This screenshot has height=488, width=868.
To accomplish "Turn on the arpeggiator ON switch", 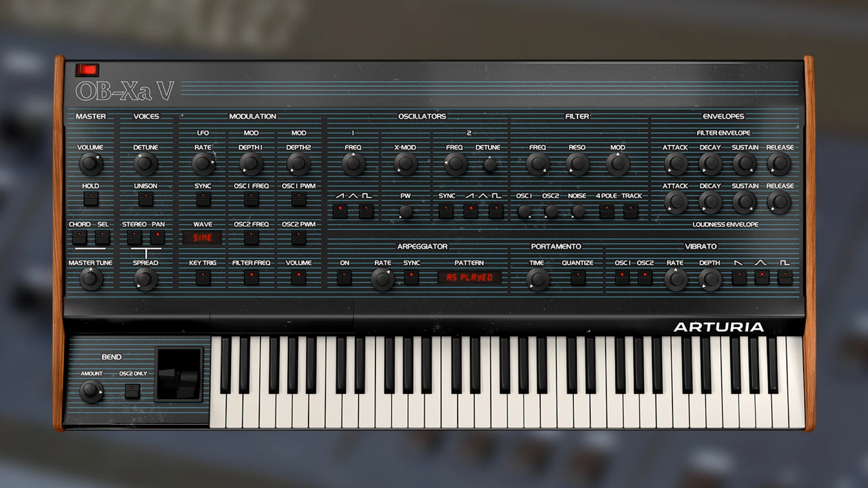I will 344,277.
